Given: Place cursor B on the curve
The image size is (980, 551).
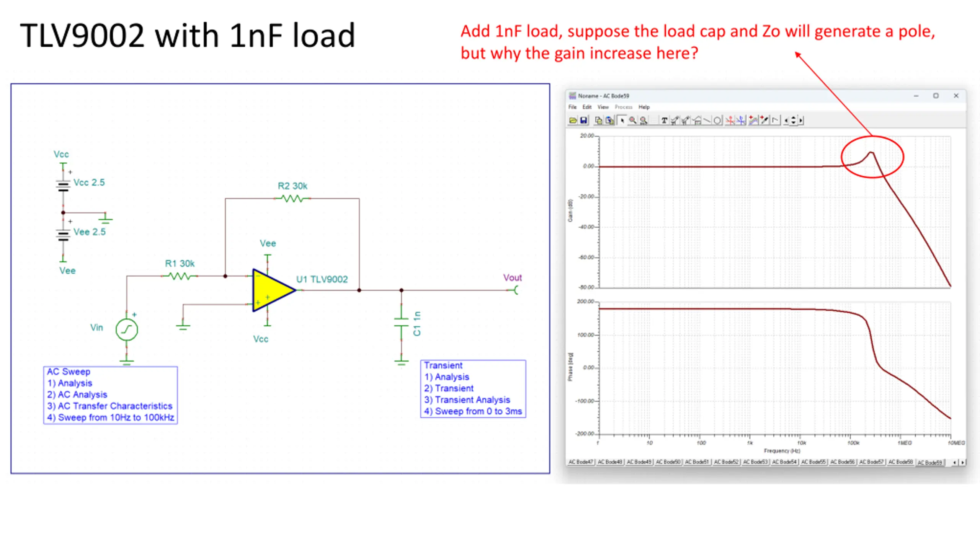Looking at the screenshot, I should point(741,121).
